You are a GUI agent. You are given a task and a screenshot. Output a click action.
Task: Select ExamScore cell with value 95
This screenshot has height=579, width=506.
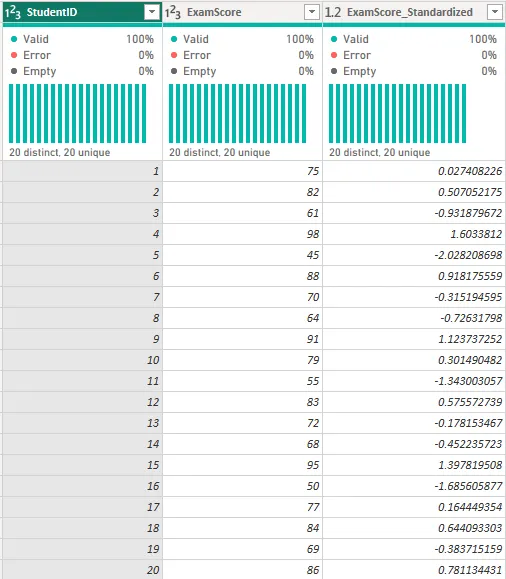(242, 465)
